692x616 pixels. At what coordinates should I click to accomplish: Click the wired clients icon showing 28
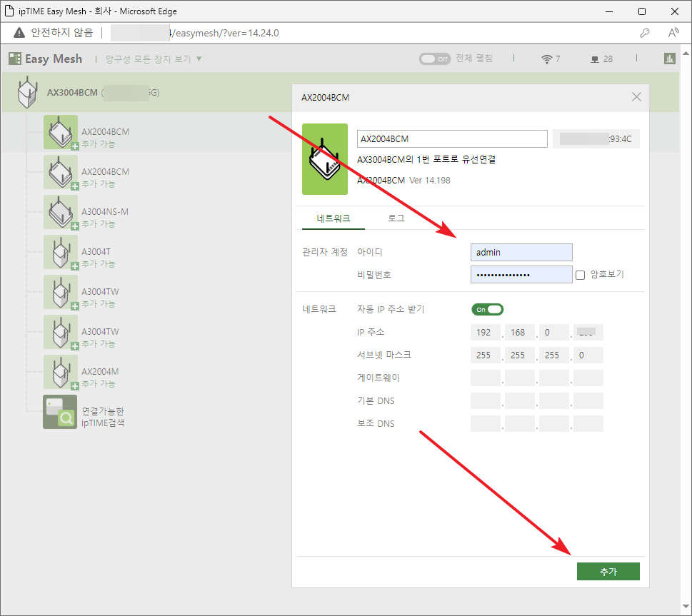point(595,59)
